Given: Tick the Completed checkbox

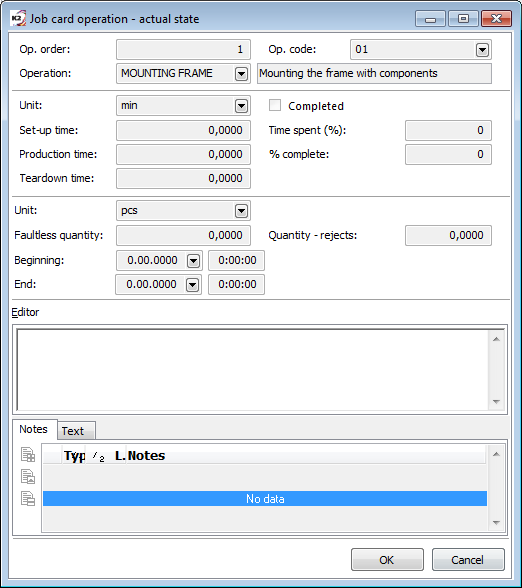Looking at the screenshot, I should (x=275, y=105).
